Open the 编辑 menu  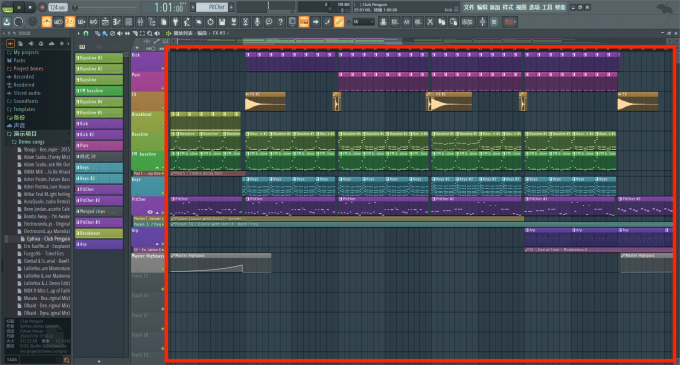point(482,7)
